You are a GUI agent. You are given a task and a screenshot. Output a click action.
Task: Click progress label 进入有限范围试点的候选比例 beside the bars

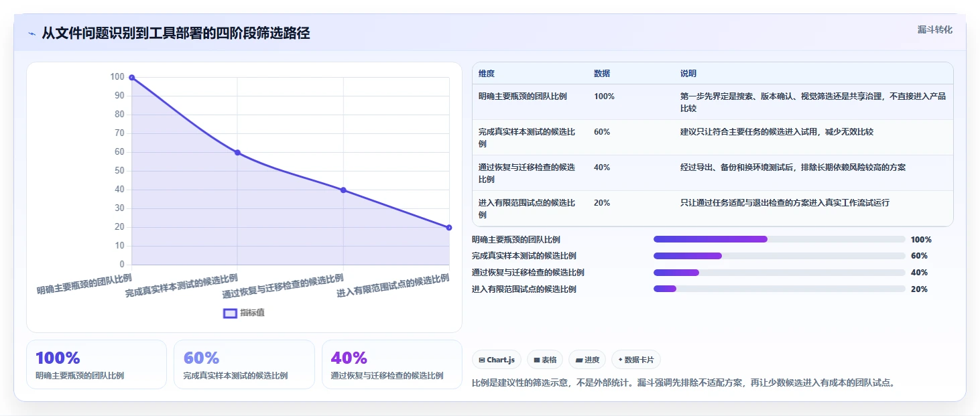point(524,289)
